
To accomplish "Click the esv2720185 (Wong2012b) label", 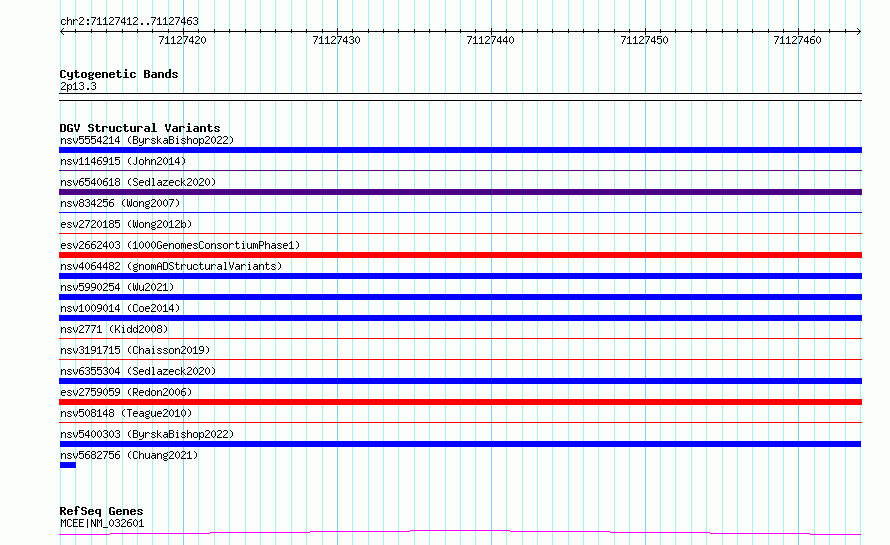I will 126,224.
